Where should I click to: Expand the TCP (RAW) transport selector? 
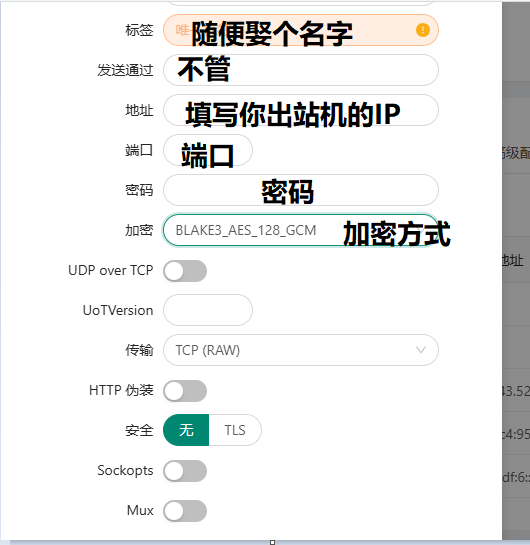(301, 350)
